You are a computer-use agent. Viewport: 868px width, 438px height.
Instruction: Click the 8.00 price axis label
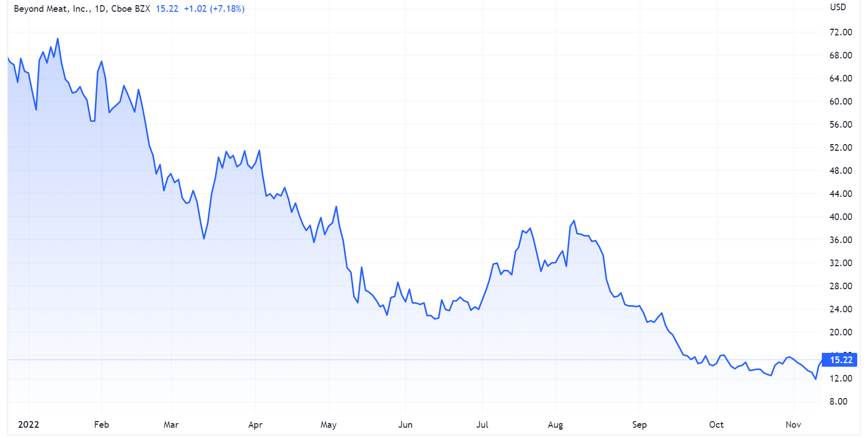click(839, 402)
